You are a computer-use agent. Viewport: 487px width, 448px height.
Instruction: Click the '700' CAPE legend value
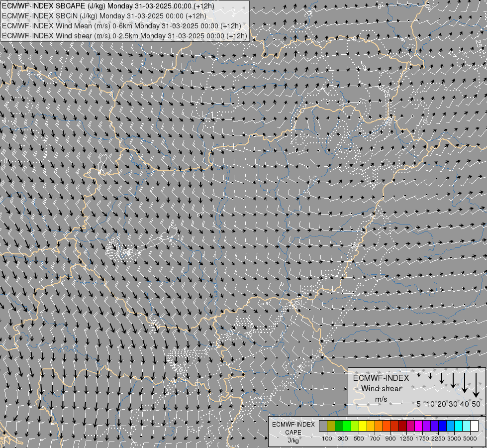coord(375,439)
